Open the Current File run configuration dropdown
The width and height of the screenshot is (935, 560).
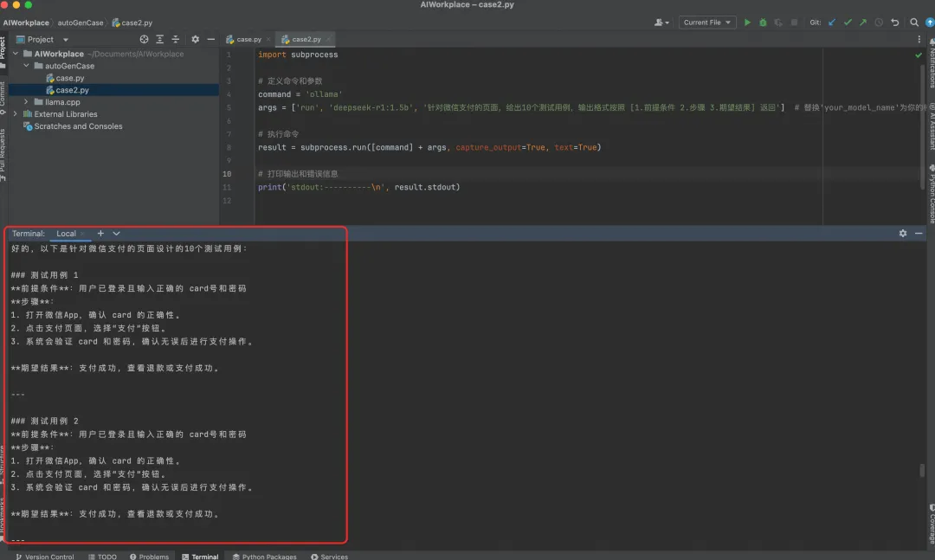point(707,23)
